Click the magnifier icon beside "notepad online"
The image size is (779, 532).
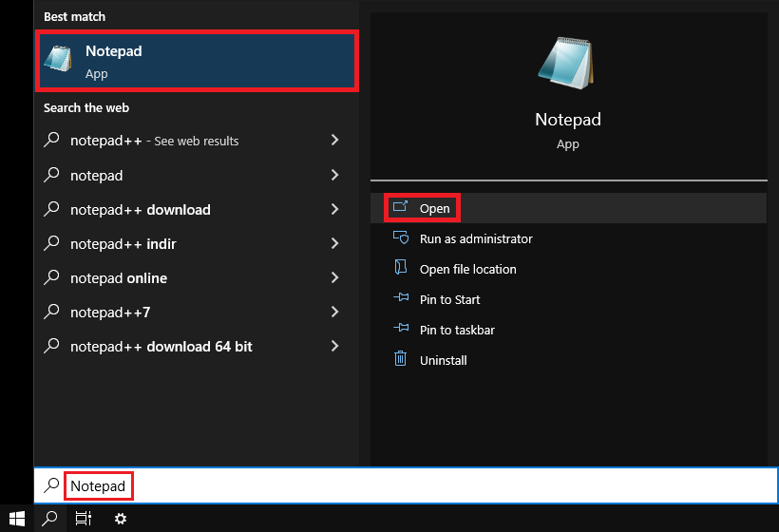[x=51, y=277]
